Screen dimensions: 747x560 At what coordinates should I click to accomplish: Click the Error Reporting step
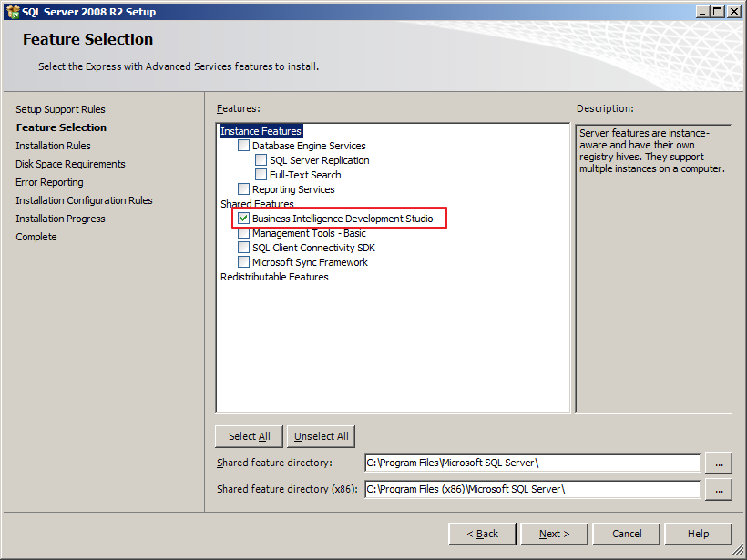tap(49, 182)
